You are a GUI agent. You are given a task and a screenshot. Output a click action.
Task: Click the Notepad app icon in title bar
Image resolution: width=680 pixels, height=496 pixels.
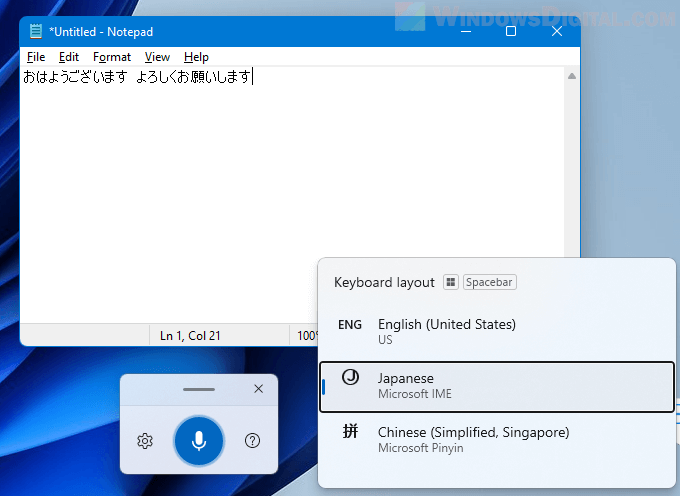(36, 32)
